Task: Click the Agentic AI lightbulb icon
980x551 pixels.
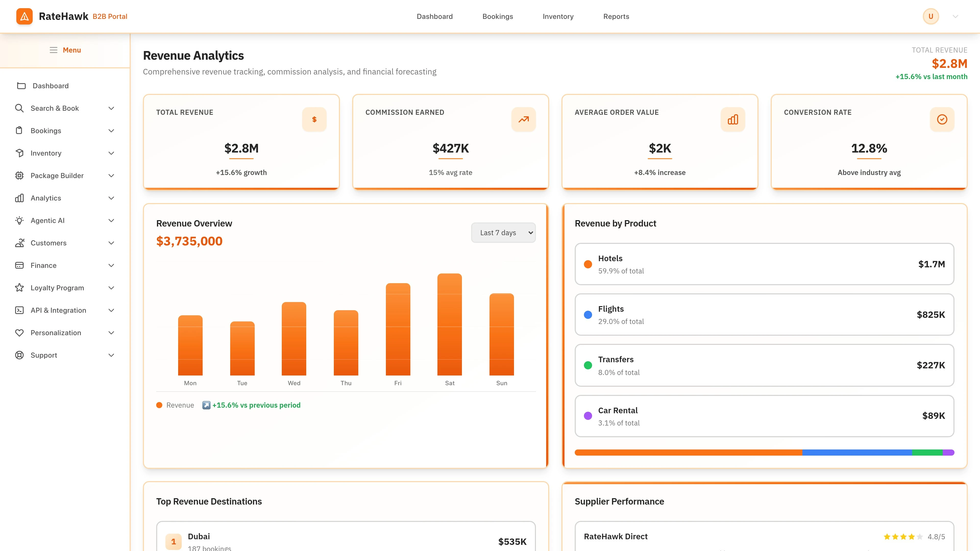Action: [20, 220]
